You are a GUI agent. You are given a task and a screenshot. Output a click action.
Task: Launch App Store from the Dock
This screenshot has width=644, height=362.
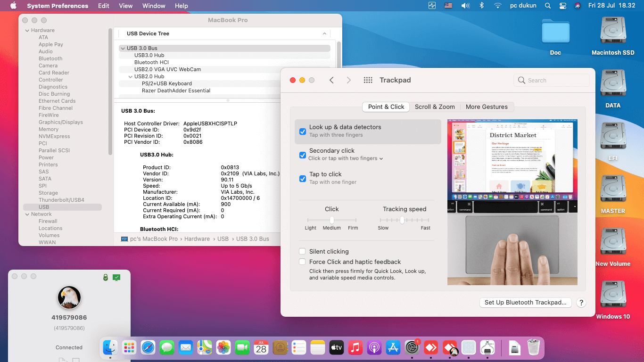click(393, 348)
